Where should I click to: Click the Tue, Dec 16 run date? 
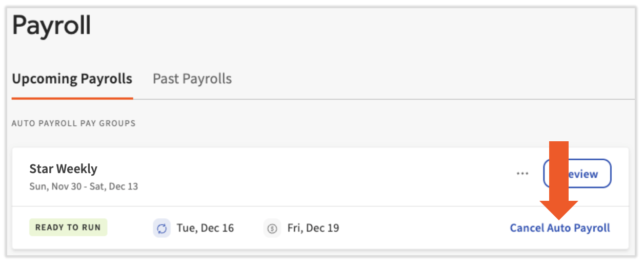(205, 228)
